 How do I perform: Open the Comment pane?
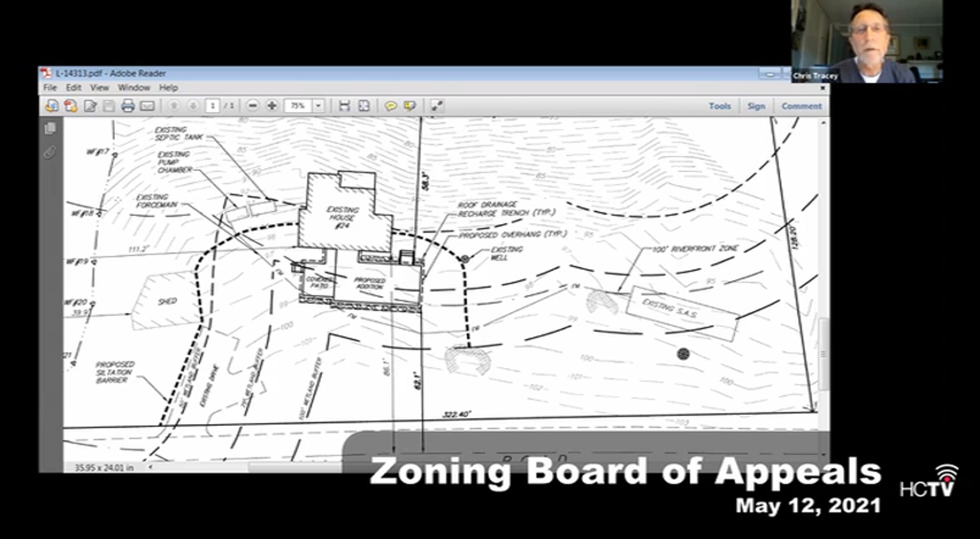point(801,106)
